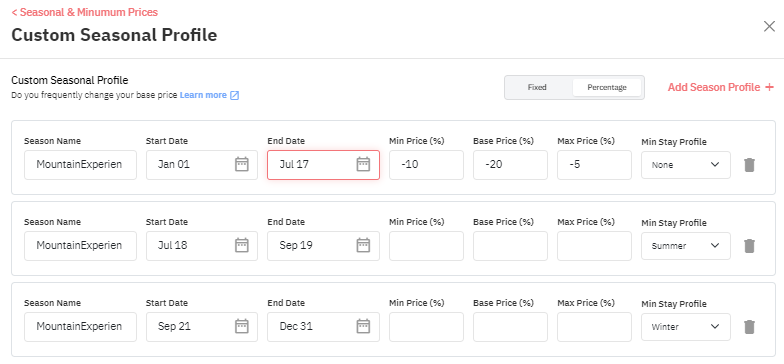Viewport: 784px width, 364px height.
Task: Open the Min Stay Profile dropdown showing None
Action: [x=686, y=165]
